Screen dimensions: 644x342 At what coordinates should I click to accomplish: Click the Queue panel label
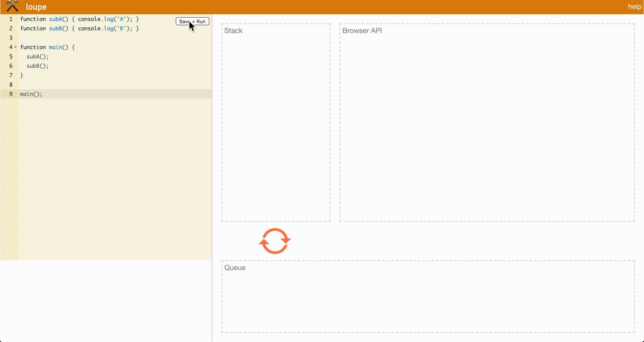tap(235, 268)
